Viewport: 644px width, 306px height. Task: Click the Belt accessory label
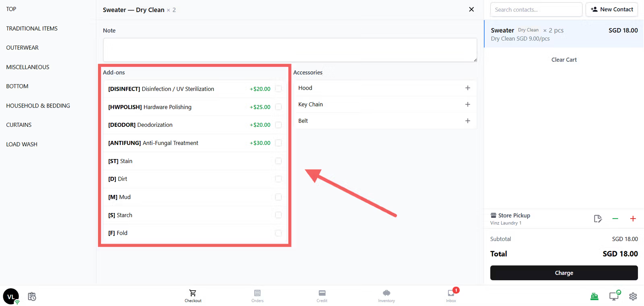pos(303,121)
